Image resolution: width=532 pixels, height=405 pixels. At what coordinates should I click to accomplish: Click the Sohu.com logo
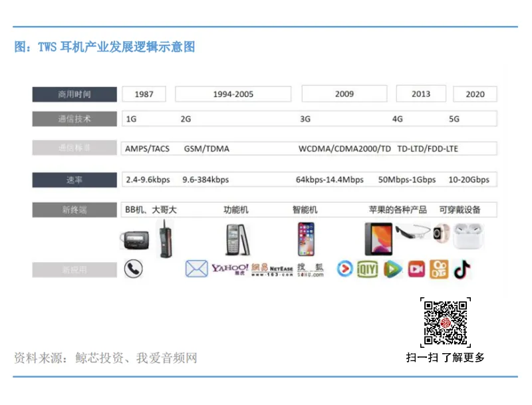310,270
